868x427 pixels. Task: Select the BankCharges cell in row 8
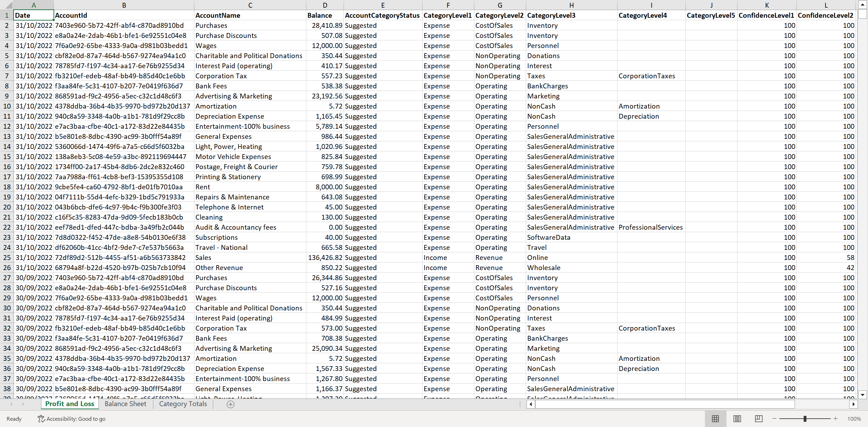click(572, 86)
